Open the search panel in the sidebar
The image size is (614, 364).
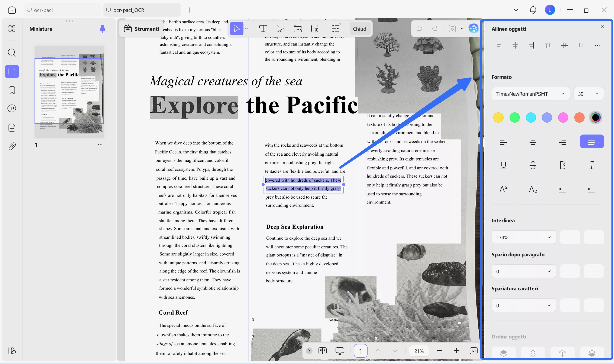[x=12, y=53]
